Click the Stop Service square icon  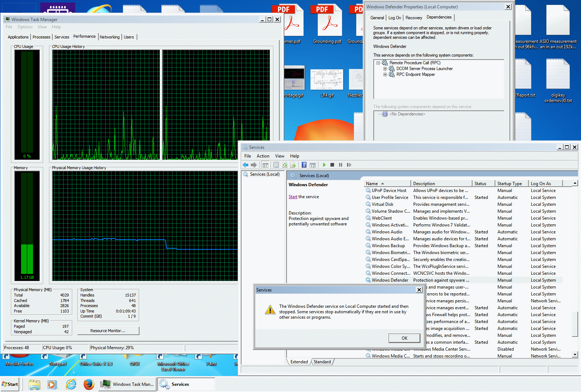(332, 165)
